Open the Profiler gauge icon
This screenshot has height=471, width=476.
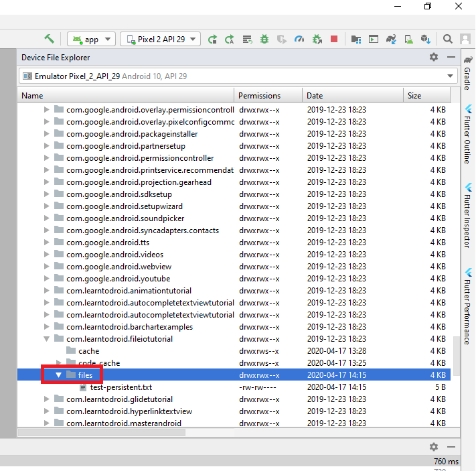299,39
